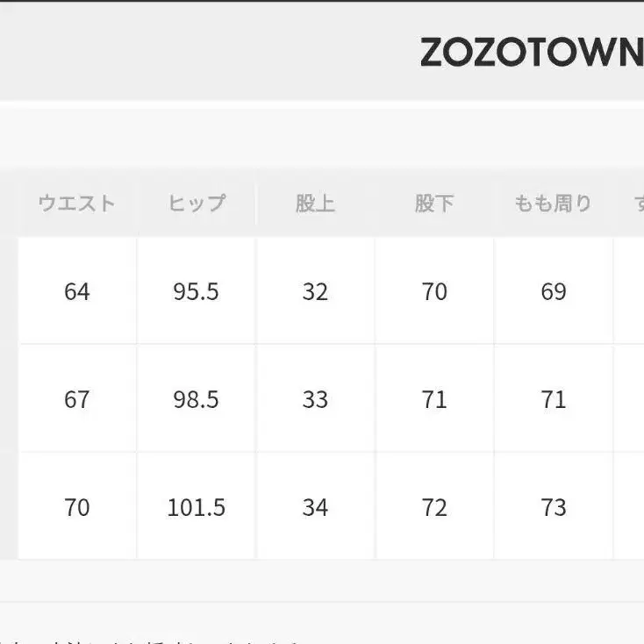The height and width of the screenshot is (644, 644).
Task: Select the 股上 value 33 cell
Action: [x=315, y=399]
